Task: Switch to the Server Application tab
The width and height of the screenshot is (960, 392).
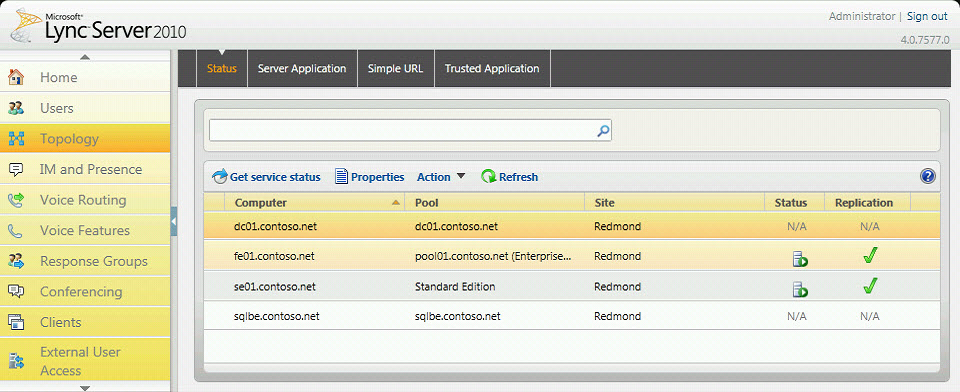Action: [302, 69]
